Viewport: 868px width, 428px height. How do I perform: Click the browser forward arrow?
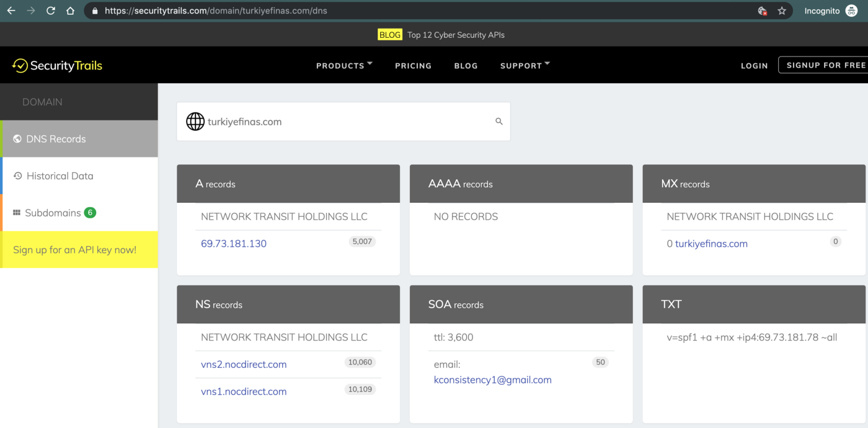coord(31,11)
